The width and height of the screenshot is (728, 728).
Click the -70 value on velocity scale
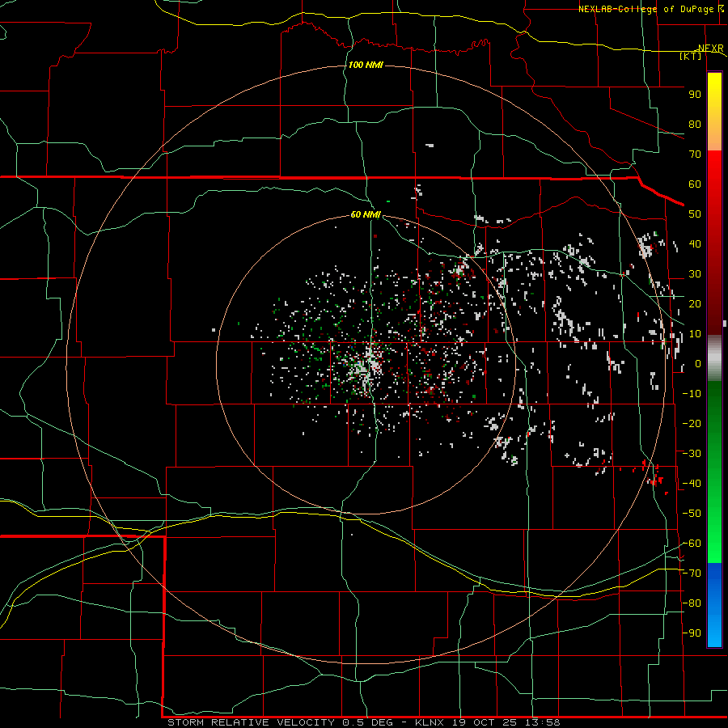pos(692,574)
